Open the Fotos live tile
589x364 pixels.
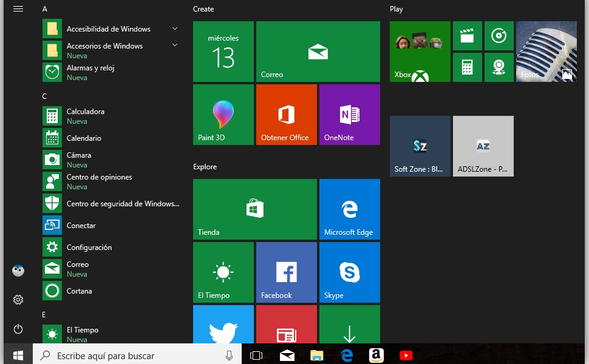point(546,52)
